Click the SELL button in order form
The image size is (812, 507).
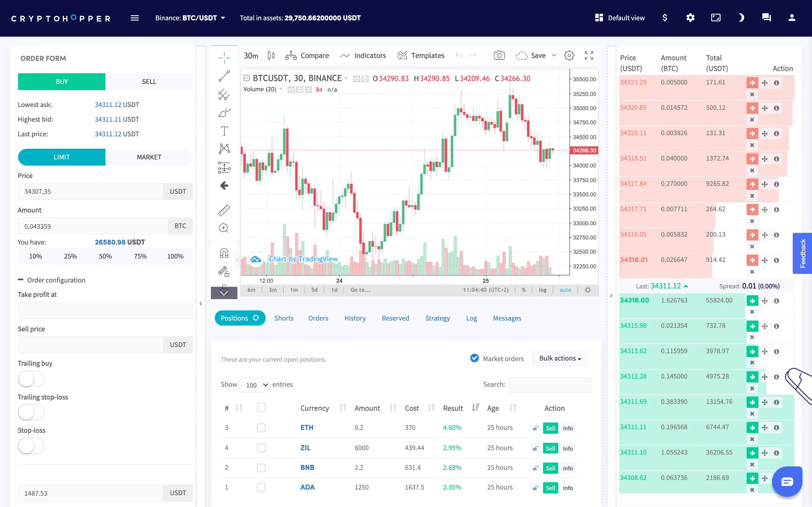(149, 82)
